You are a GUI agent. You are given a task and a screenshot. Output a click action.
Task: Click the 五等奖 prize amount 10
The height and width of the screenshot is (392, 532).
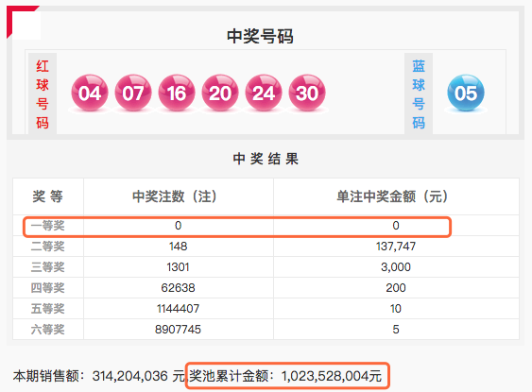pos(396,309)
